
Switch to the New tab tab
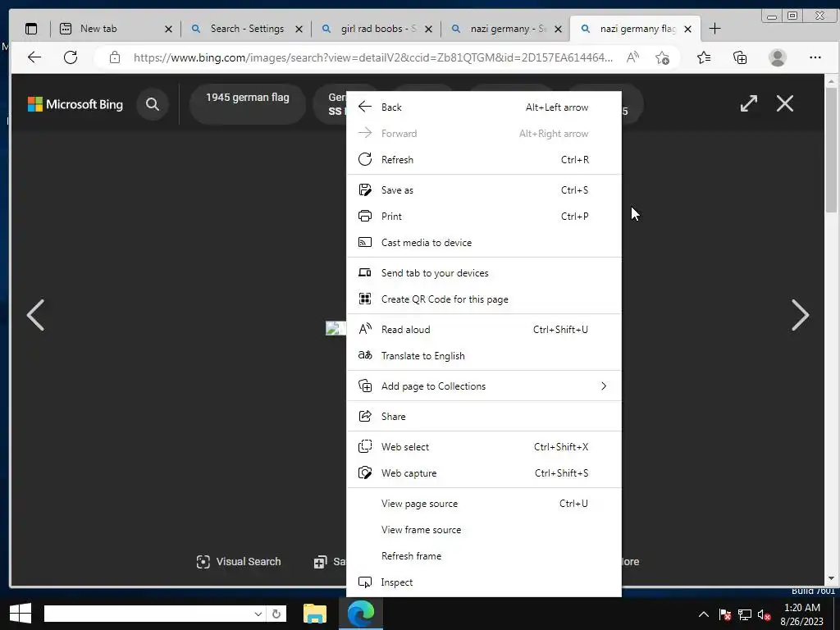point(115,29)
